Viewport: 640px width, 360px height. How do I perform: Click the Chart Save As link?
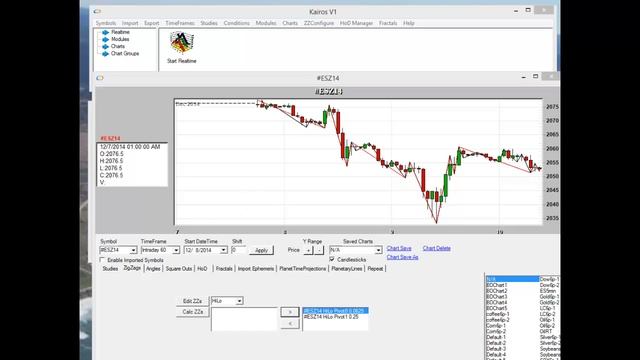point(402,257)
